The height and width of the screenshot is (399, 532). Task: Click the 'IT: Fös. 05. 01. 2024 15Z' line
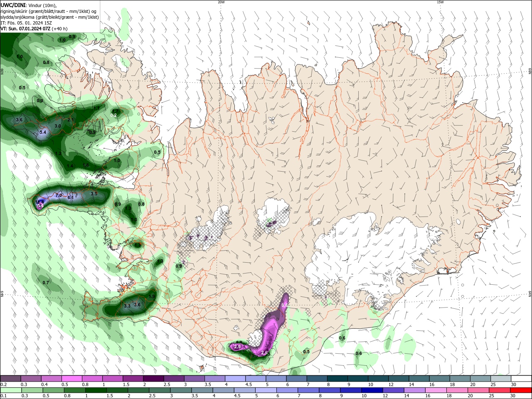tap(26, 23)
